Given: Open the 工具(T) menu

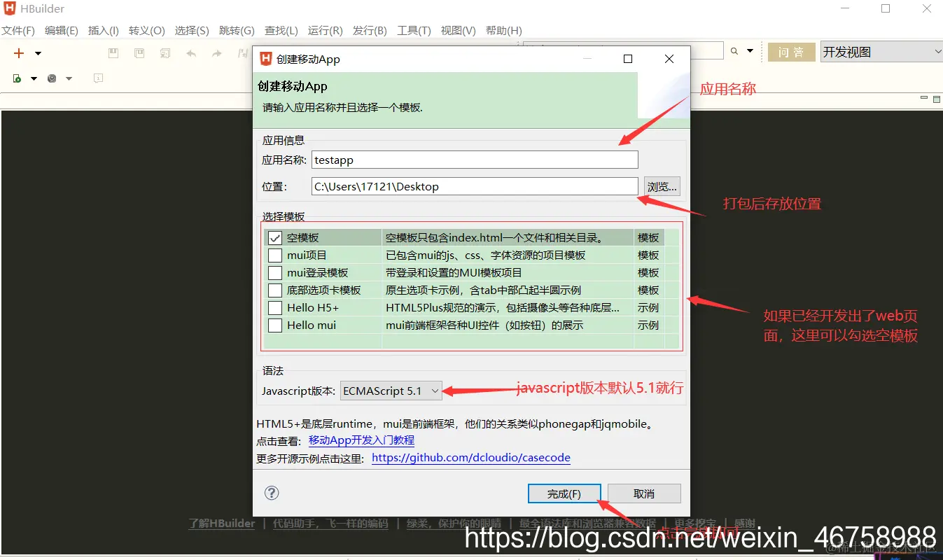Looking at the screenshot, I should [412, 30].
